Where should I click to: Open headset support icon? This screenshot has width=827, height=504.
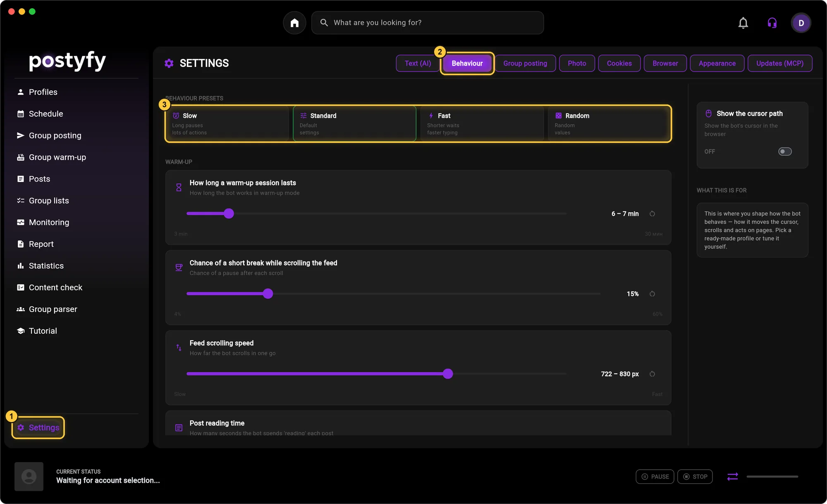coord(772,23)
